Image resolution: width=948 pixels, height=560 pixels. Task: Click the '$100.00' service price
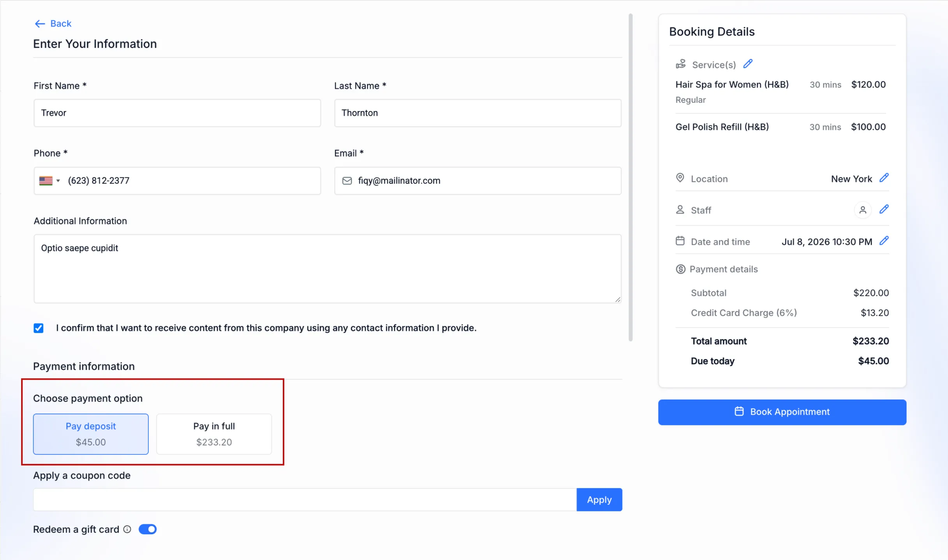coord(869,127)
